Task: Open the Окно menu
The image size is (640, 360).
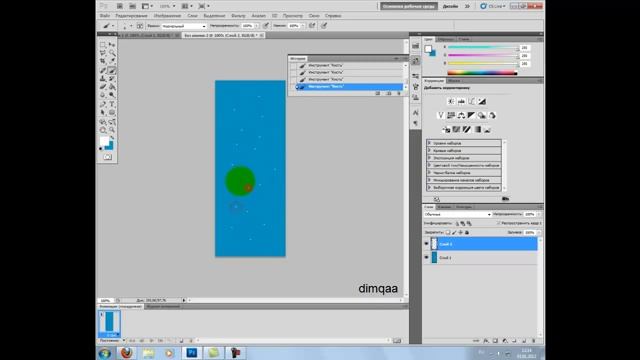Action: click(x=314, y=16)
